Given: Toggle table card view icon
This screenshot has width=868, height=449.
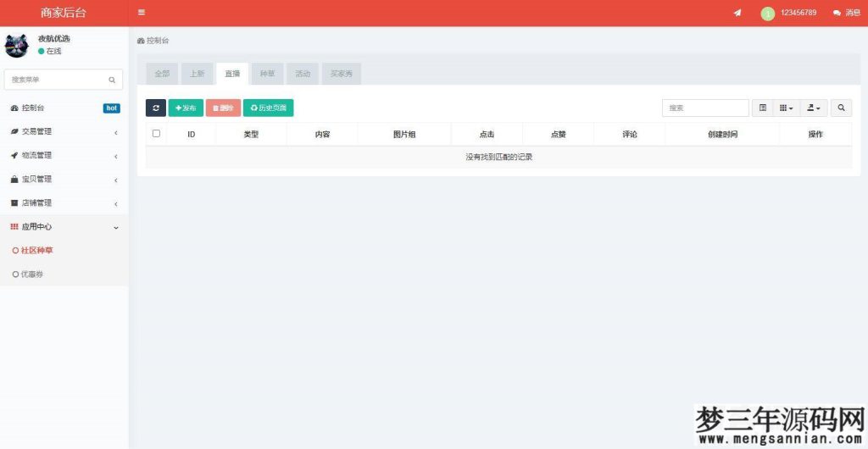Looking at the screenshot, I should point(763,108).
